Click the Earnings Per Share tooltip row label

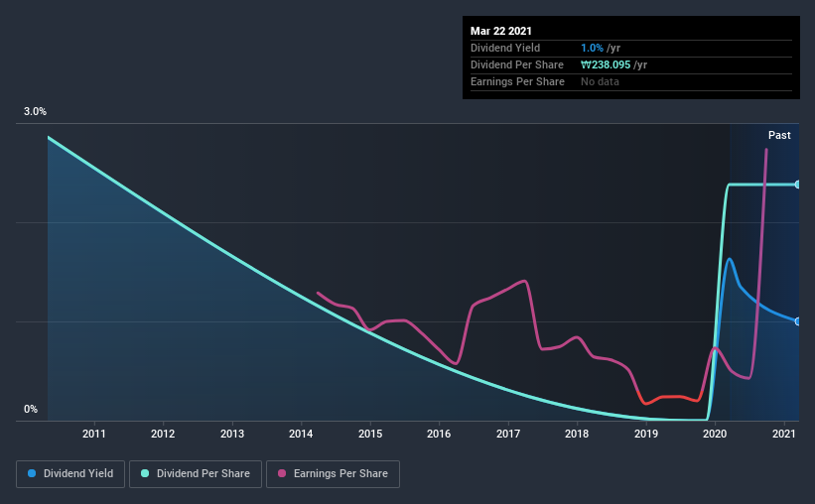tap(517, 81)
